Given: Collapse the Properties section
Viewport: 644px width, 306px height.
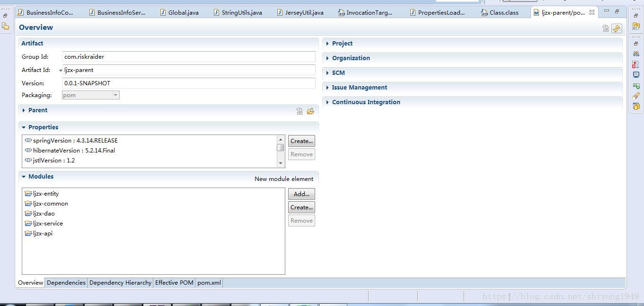Looking at the screenshot, I should [x=24, y=127].
